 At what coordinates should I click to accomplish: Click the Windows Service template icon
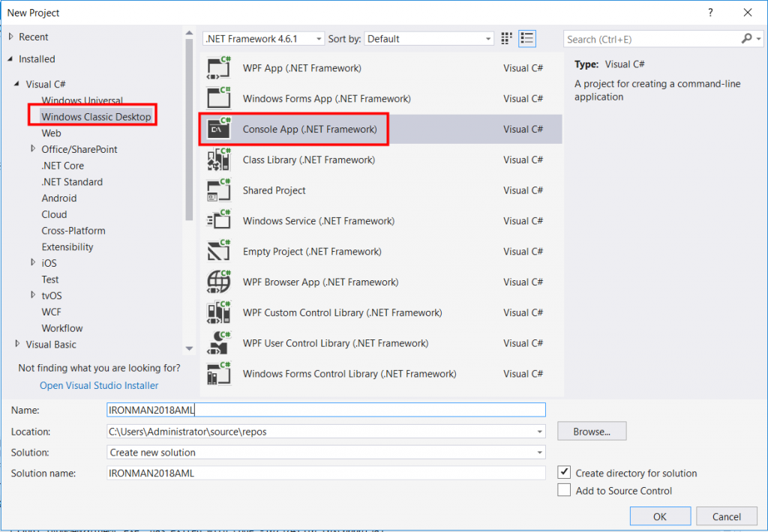pos(218,221)
